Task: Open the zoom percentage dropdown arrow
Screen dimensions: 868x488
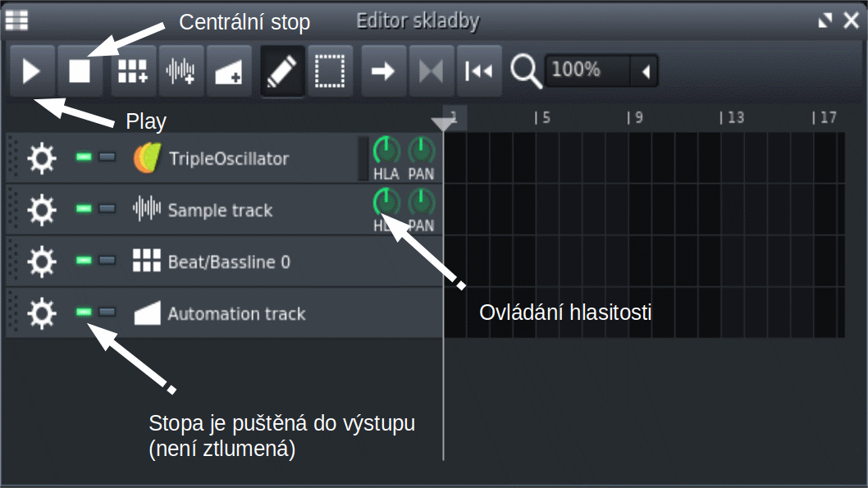Action: pos(646,71)
